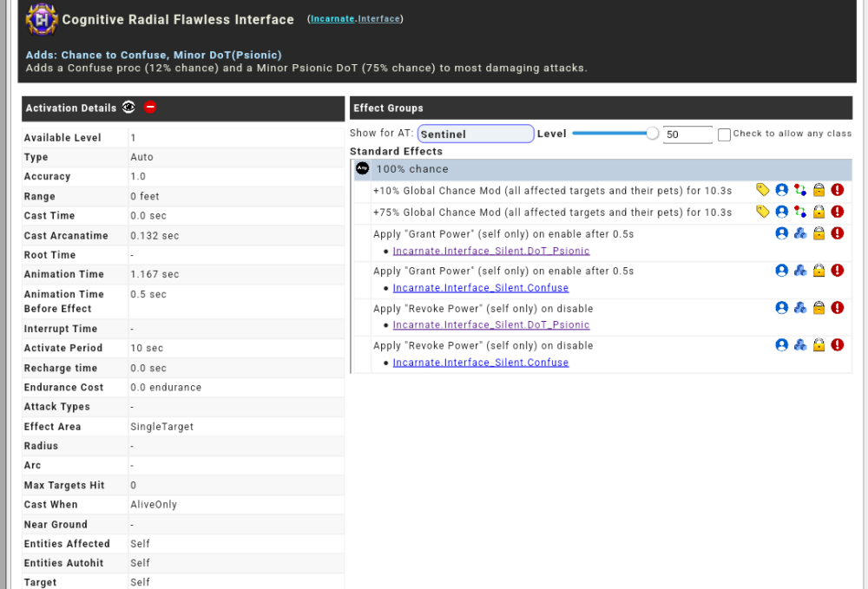Click the blue person icon in the Grant Power DoT_Psionic row
The width and height of the screenshot is (868, 589).
pyautogui.click(x=781, y=233)
